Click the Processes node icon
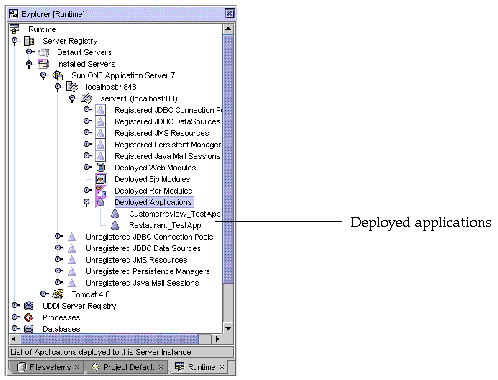Screen dimensions: 498x380 pyautogui.click(x=29, y=317)
